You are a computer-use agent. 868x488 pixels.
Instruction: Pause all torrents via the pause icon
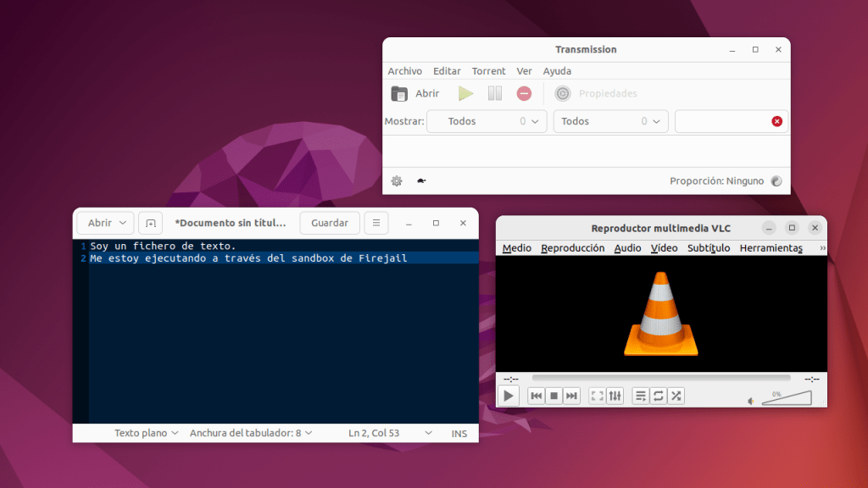pos(494,93)
